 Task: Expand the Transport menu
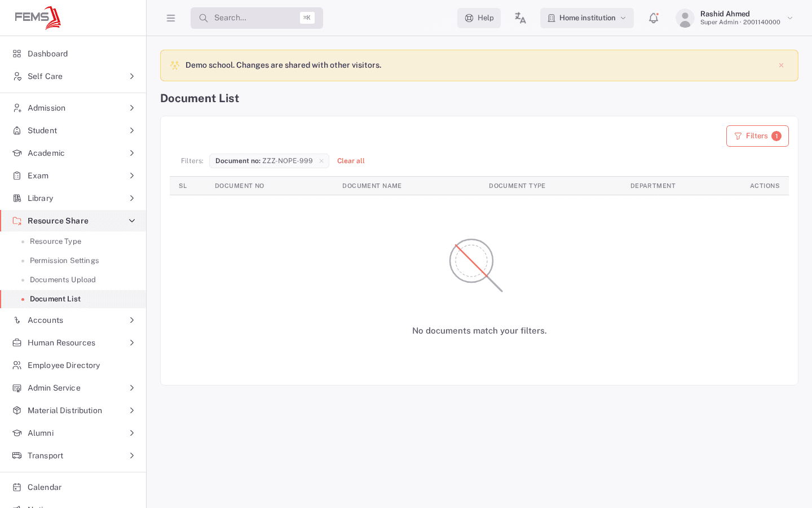[73, 456]
